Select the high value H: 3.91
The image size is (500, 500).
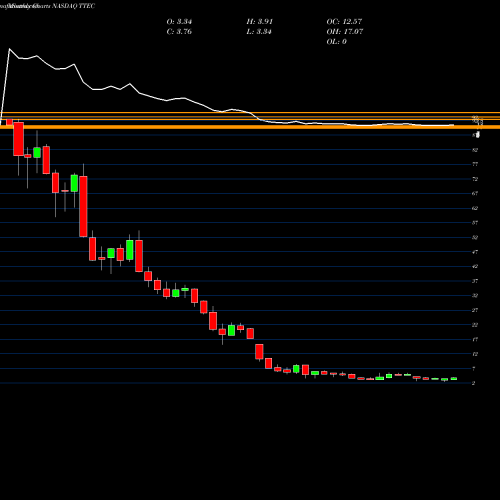tap(260, 22)
